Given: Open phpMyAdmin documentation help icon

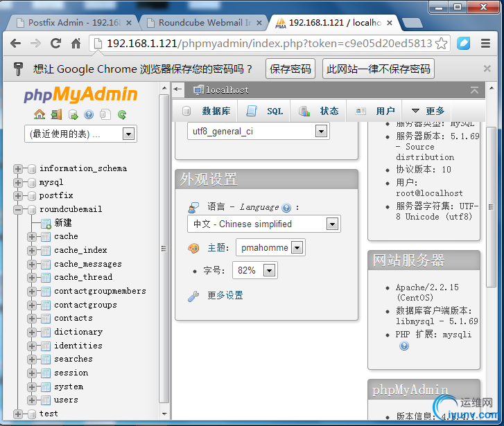Looking at the screenshot, I should [89, 114].
